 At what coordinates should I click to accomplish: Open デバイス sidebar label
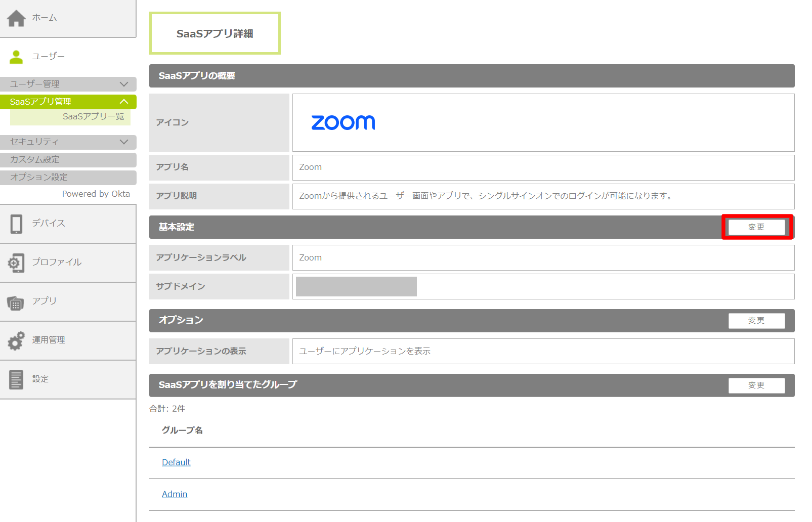pos(49,223)
